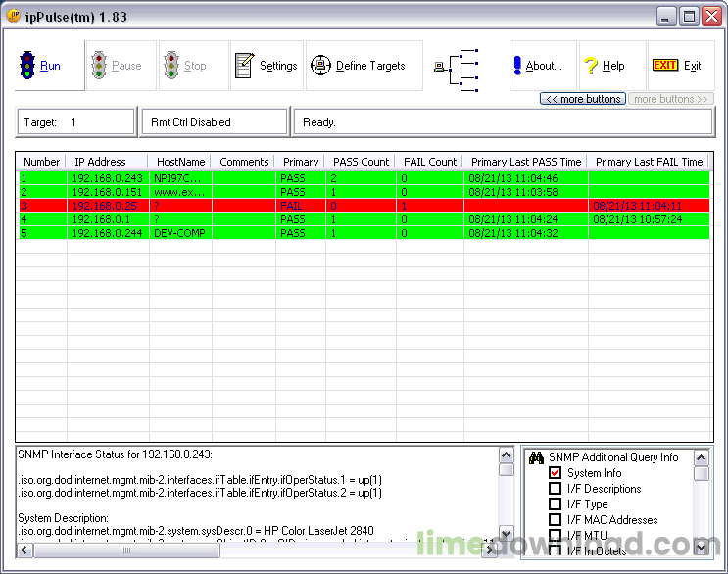Click the 'SNMP Additional Query Info' heading

tap(612, 457)
